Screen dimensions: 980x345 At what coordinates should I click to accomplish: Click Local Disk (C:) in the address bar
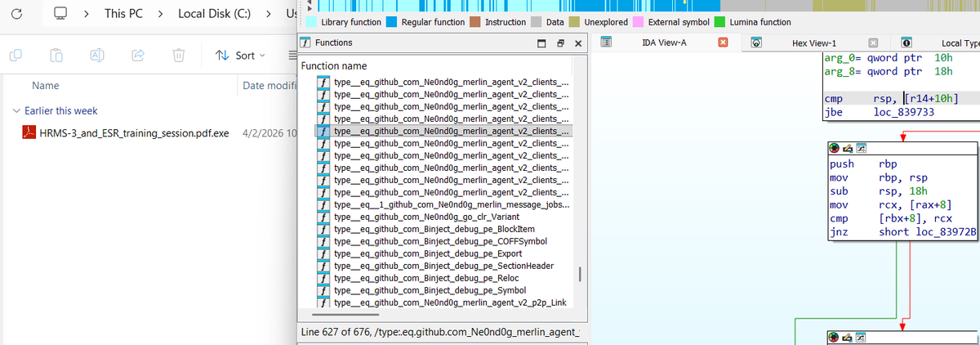click(x=214, y=14)
